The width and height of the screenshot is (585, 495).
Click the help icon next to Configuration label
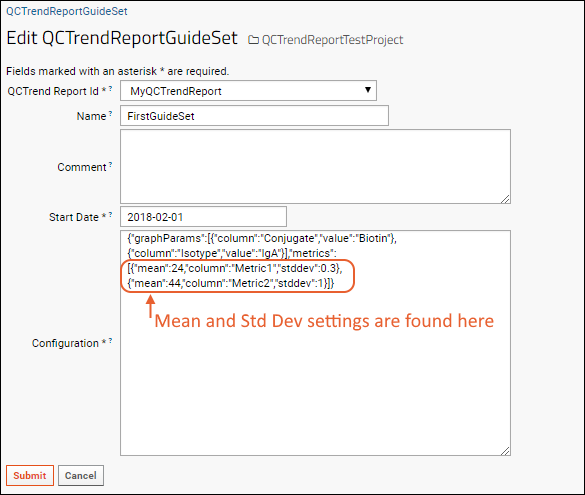[x=110, y=340]
